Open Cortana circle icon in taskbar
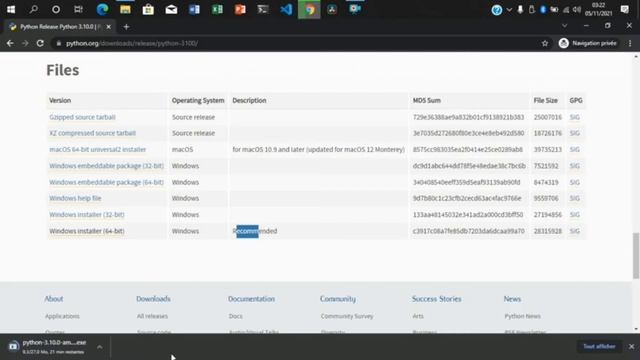The image size is (640, 360). (x=56, y=9)
